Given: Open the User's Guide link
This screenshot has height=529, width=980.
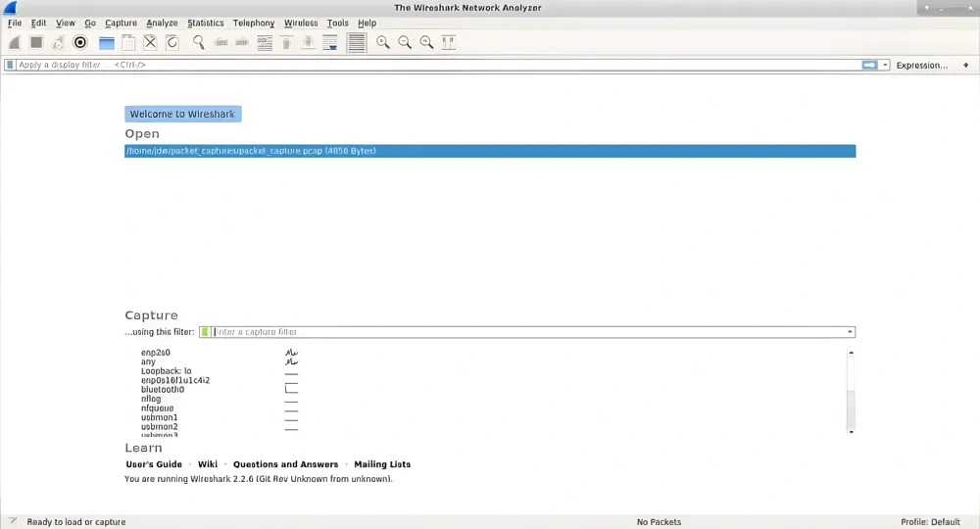Looking at the screenshot, I should 154,464.
